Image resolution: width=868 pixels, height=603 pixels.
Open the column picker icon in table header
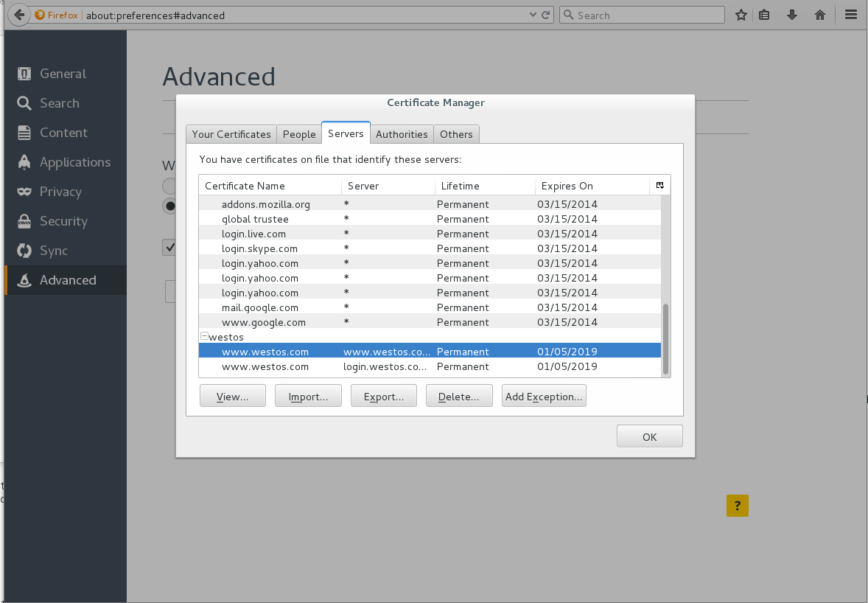660,186
